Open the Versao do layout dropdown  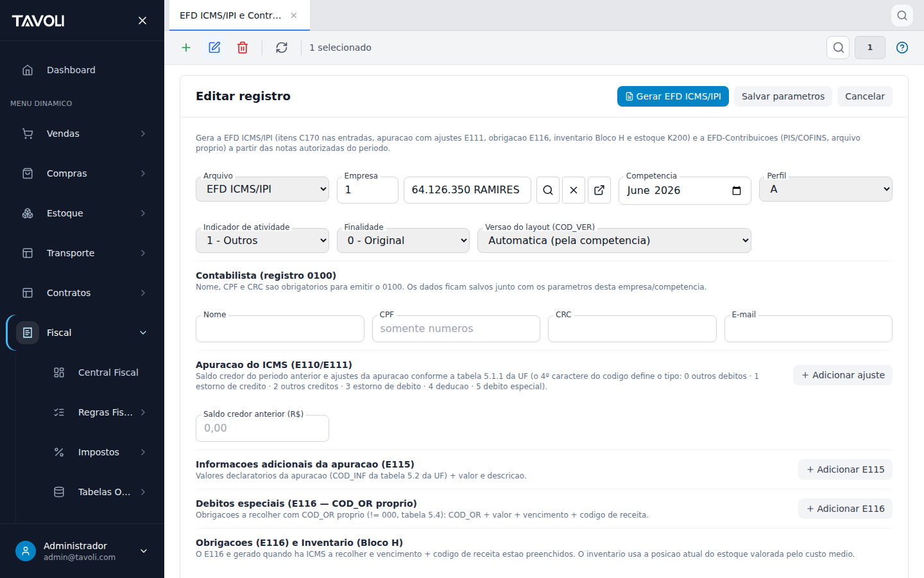pyautogui.click(x=614, y=241)
